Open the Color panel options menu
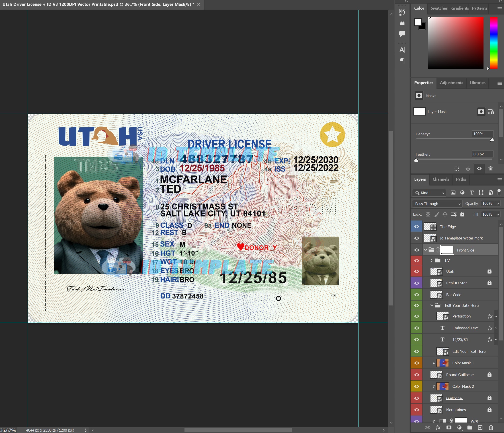This screenshot has height=433, width=504. (500, 8)
